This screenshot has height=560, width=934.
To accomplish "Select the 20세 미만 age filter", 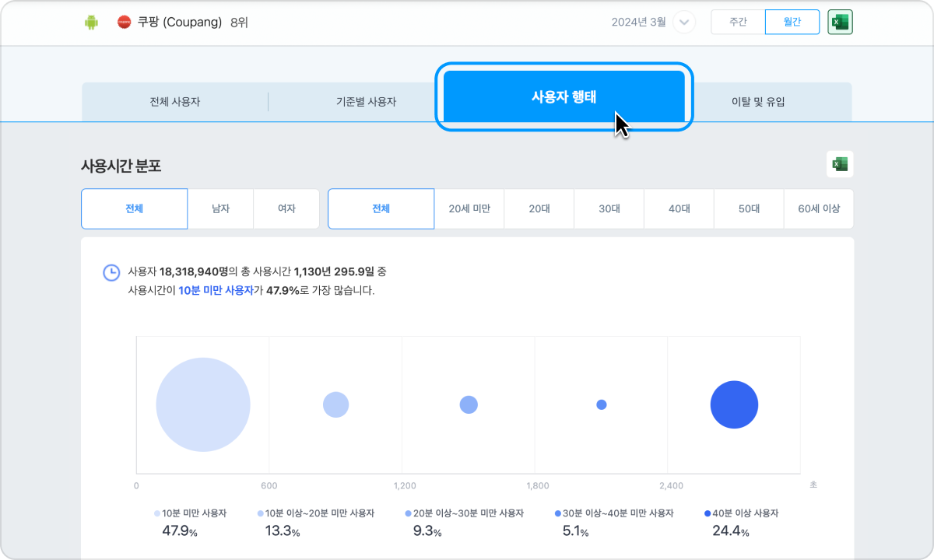I will [x=469, y=208].
